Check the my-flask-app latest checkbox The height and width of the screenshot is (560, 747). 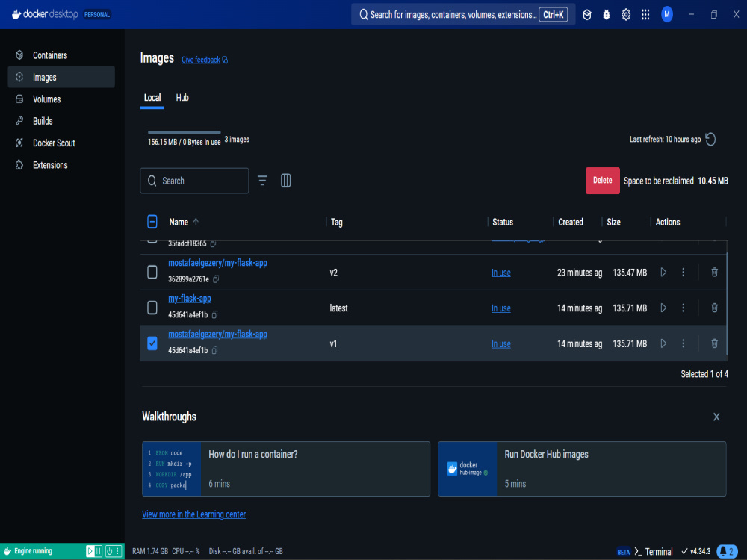[152, 308]
